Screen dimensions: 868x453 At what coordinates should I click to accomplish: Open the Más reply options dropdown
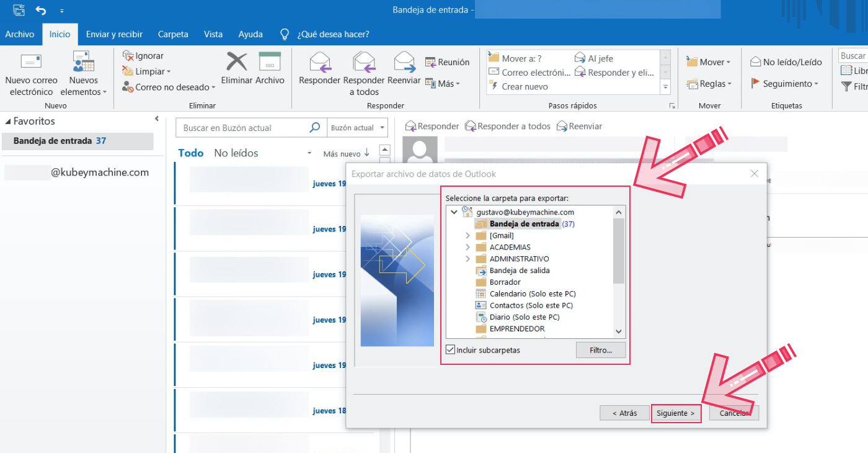click(443, 84)
